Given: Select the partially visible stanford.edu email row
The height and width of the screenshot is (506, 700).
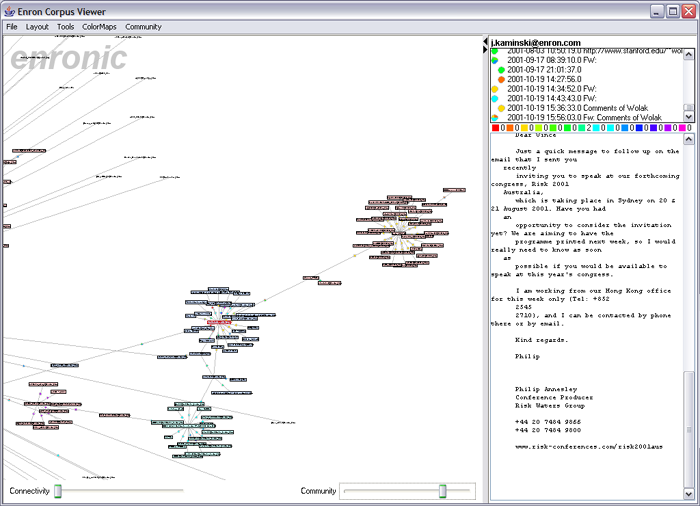Looking at the screenshot, I should [587, 51].
